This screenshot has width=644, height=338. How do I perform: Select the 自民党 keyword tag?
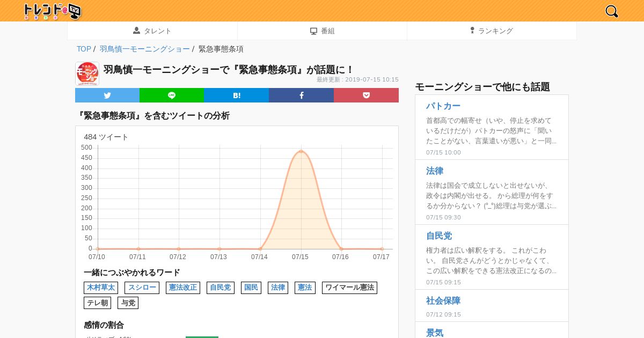(221, 288)
